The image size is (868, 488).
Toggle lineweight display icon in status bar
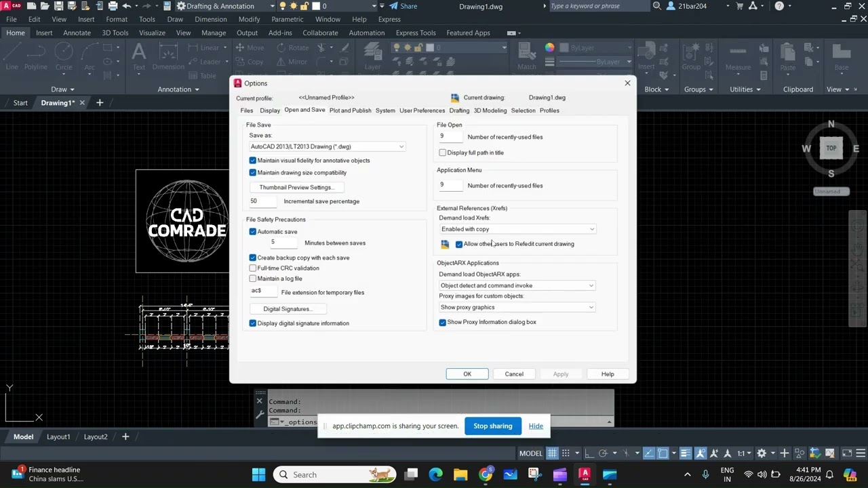click(686, 453)
